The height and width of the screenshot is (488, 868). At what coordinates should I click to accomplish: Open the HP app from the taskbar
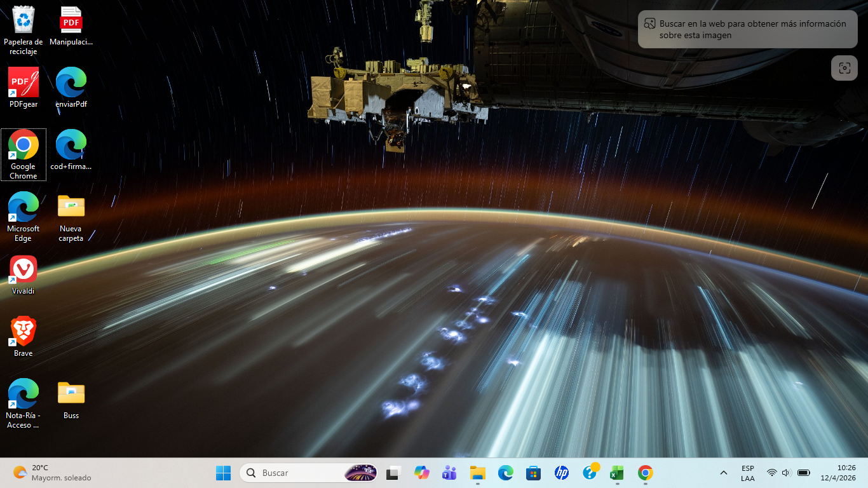[561, 473]
